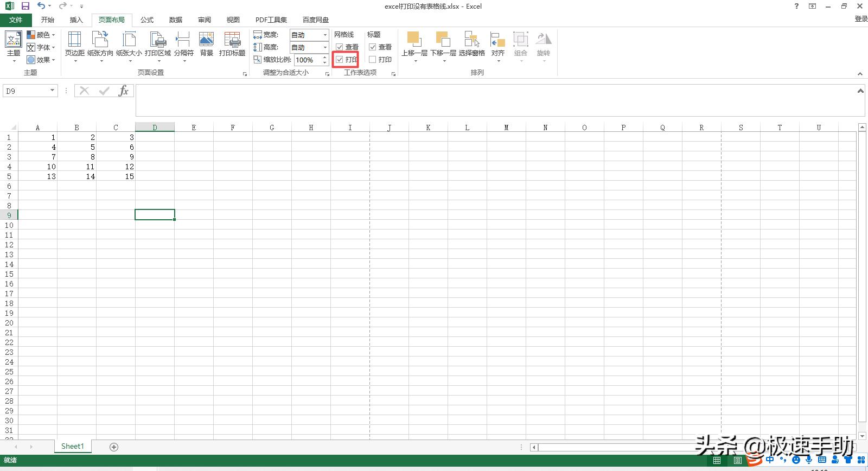This screenshot has height=471, width=868.
Task: Expand the 宽度 width dropdown
Action: click(x=325, y=35)
